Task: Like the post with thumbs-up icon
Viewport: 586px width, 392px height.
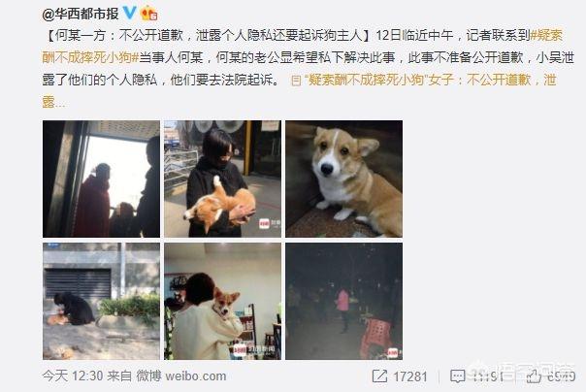Action: 534,376
